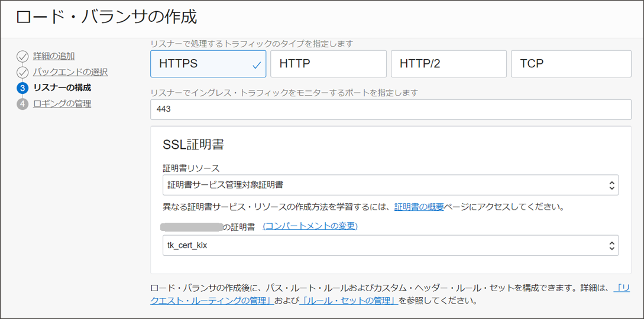Click the port field containing 443
Viewport: 644px width, 319px height.
pyautogui.click(x=390, y=109)
